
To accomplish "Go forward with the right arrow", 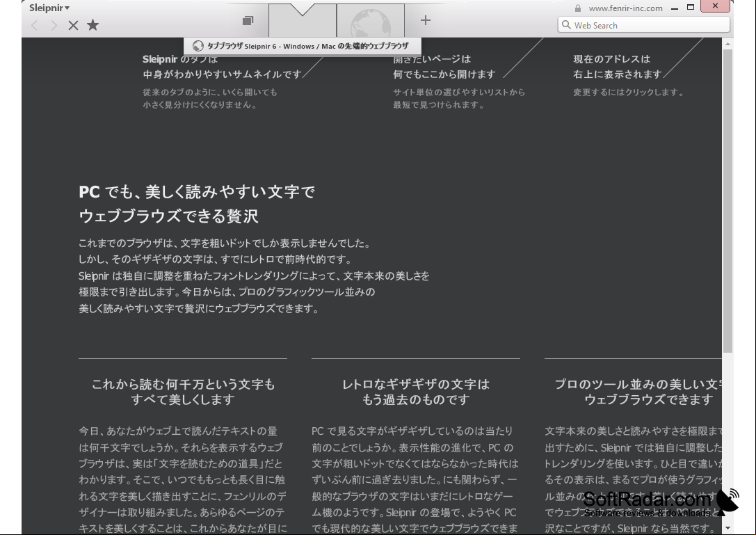I will (54, 25).
